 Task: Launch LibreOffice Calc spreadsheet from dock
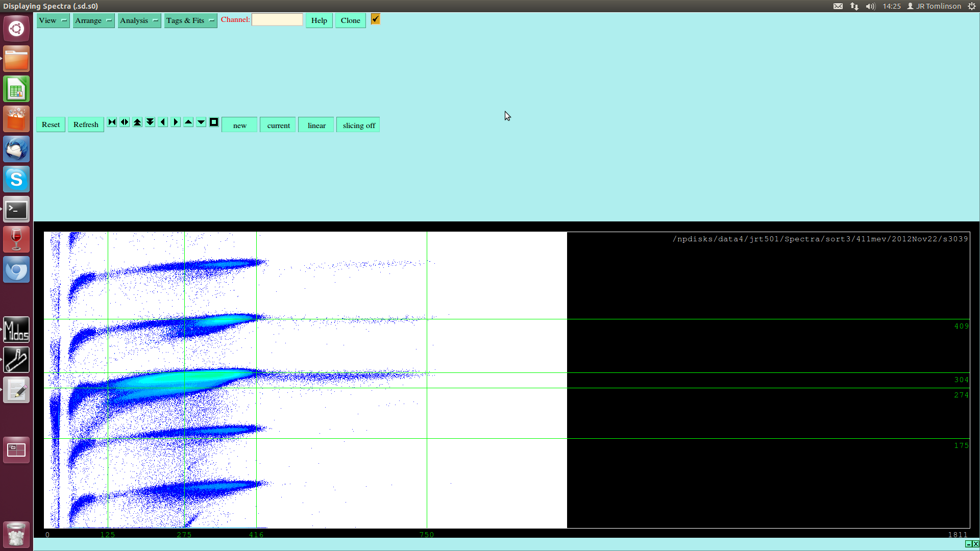coord(16,89)
